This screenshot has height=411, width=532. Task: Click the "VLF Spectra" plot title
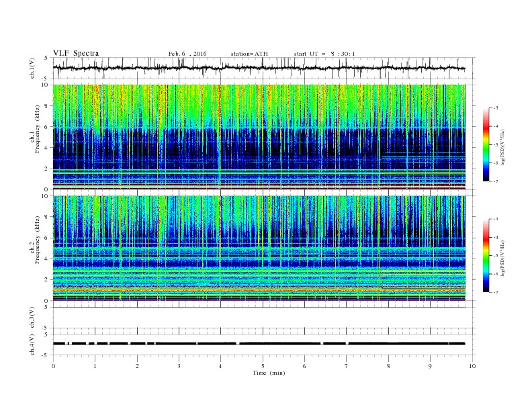76,53
